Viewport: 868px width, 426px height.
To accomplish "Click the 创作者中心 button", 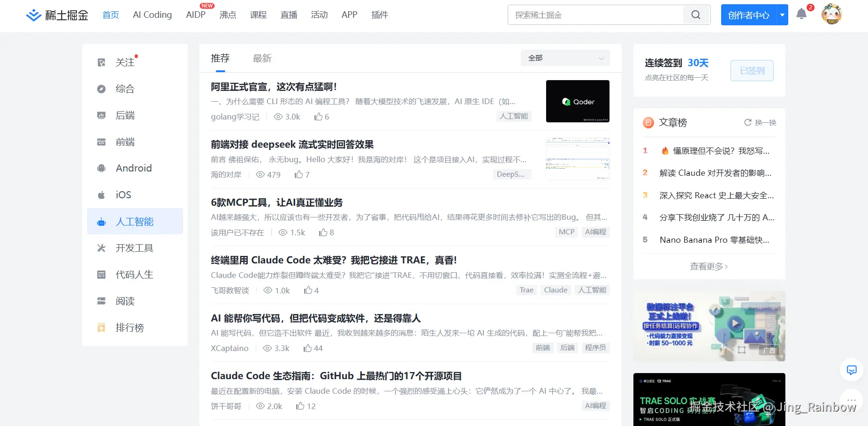I will pos(748,15).
